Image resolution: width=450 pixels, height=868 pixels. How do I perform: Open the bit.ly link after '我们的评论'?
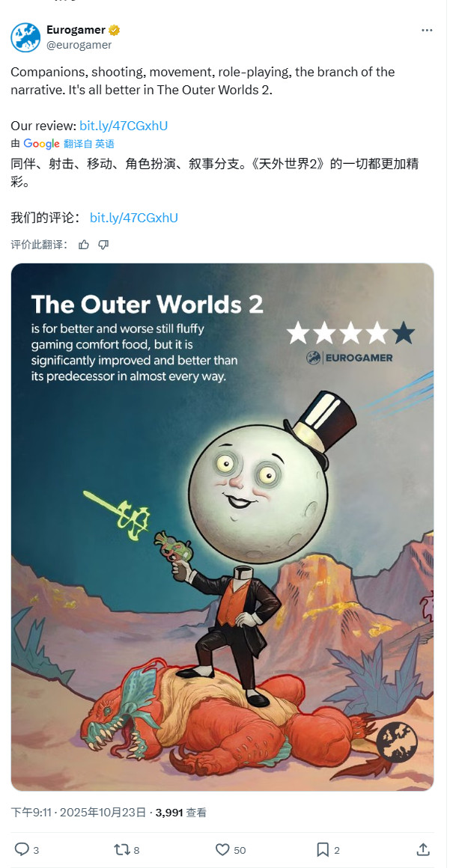134,218
